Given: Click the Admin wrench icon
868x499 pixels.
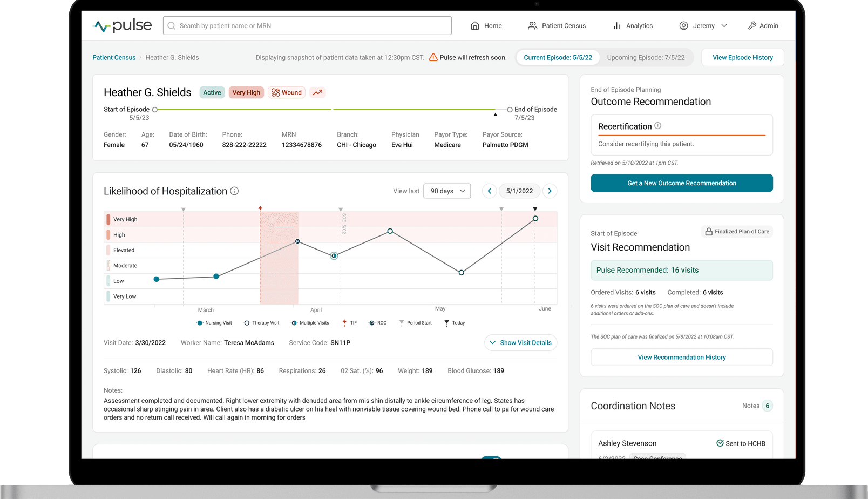Looking at the screenshot, I should point(751,25).
